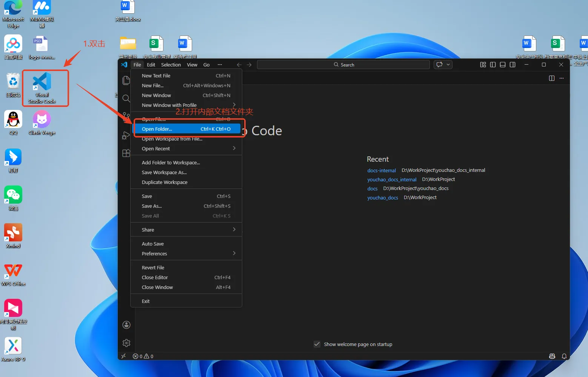Click the Go Forward arrow in title bar
The image size is (588, 377).
pos(249,65)
